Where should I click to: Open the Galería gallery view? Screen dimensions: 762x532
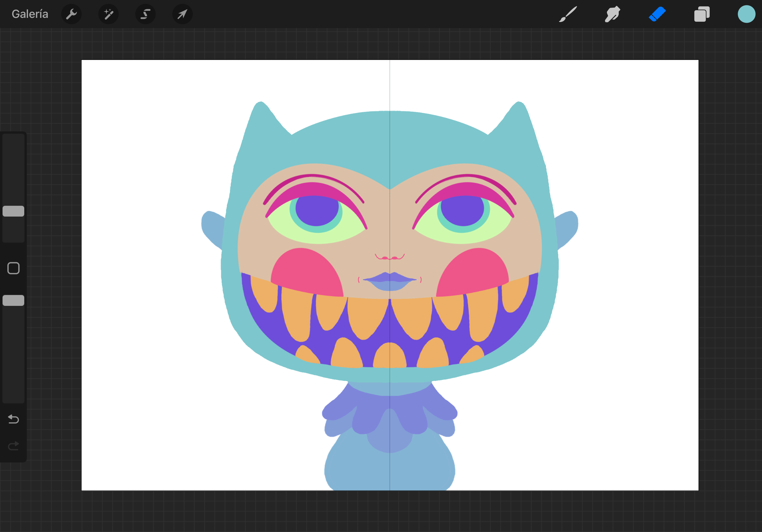[x=30, y=14]
